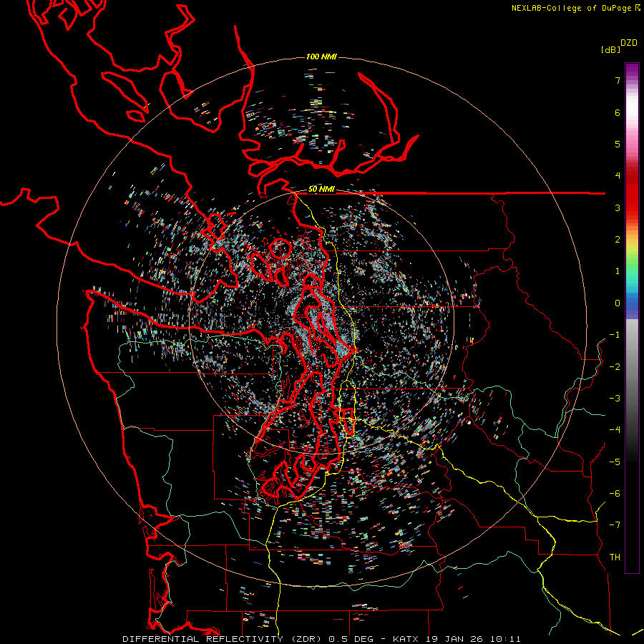644x644 pixels.
Task: Select the -3 value on the color scale
Action: pyautogui.click(x=615, y=399)
